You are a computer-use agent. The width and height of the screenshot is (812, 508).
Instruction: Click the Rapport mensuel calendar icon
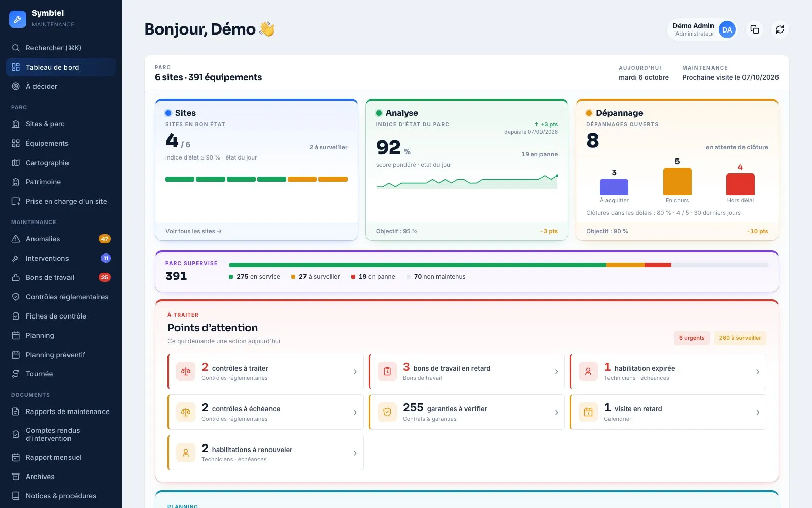pos(16,457)
